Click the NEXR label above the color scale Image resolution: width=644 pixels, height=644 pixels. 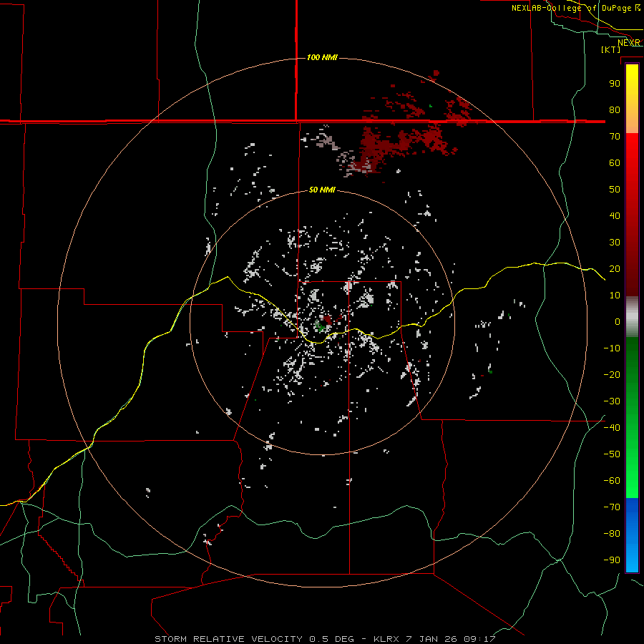629,43
